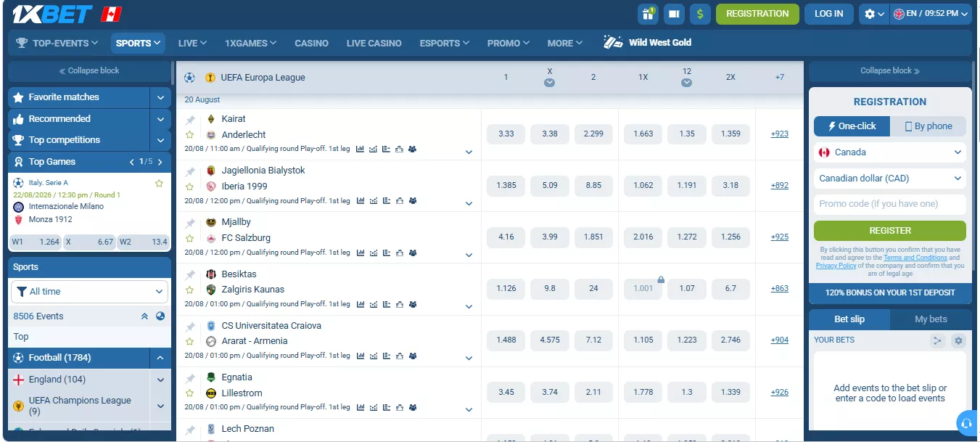Go to the CASINO section
Viewport: 980px width, 442px height.
tap(311, 43)
